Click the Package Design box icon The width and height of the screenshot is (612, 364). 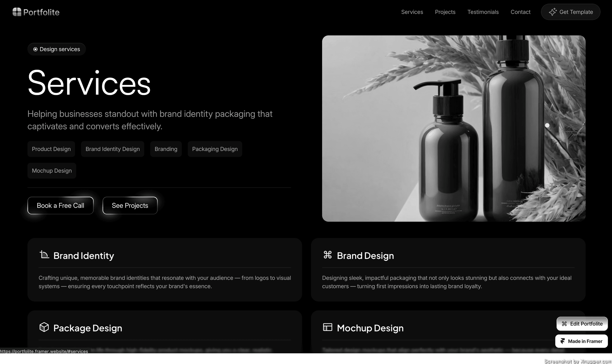click(44, 327)
